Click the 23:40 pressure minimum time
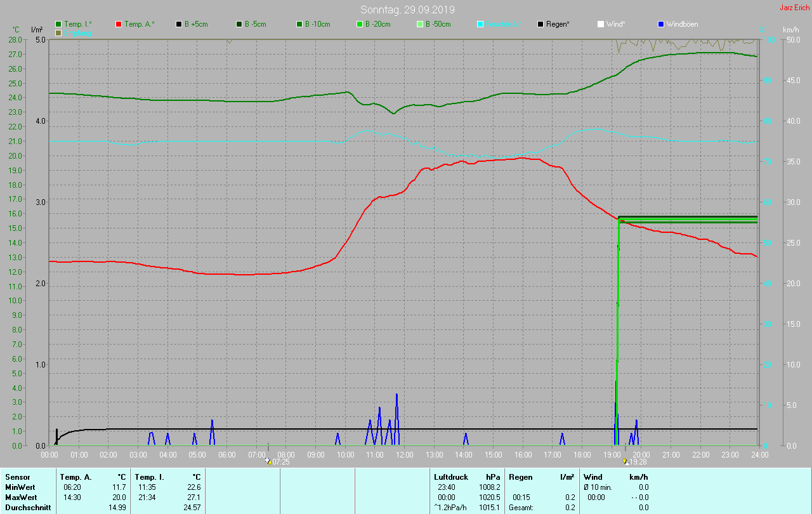This screenshot has height=514, width=812. click(x=446, y=487)
